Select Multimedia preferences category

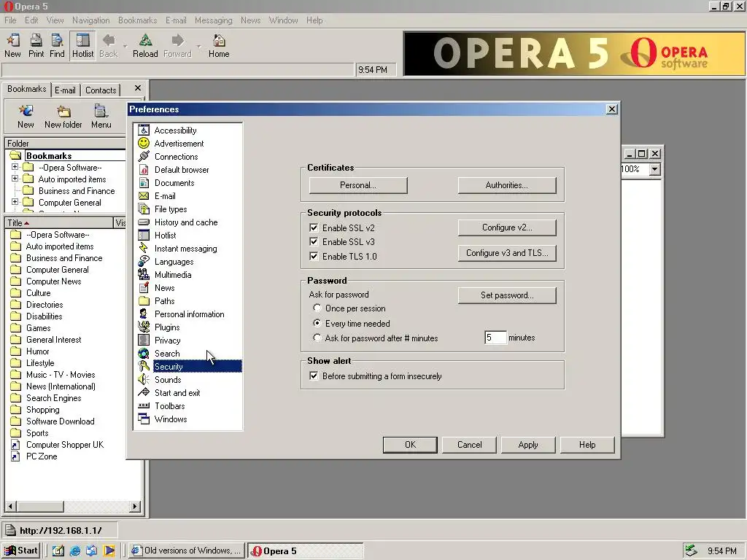[173, 274]
